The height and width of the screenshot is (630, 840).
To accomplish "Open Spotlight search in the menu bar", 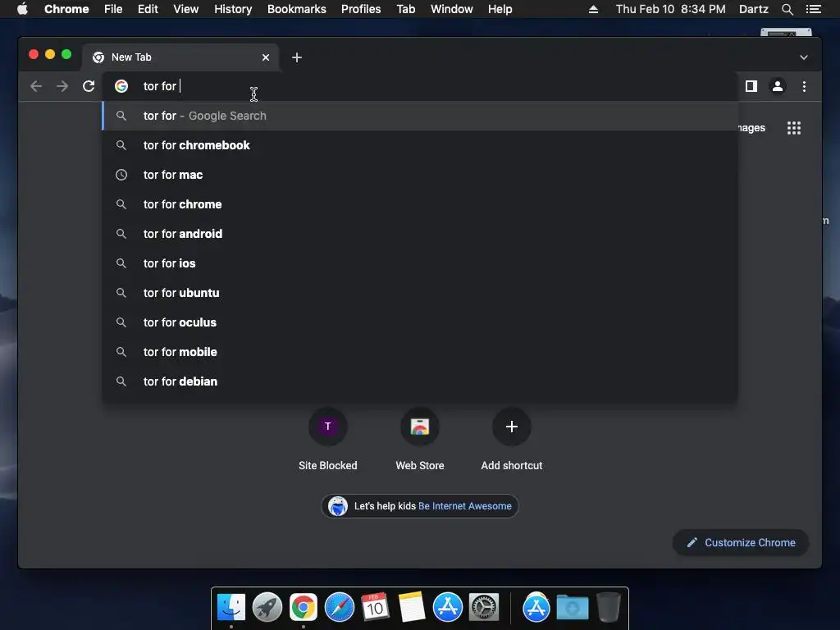I will (x=787, y=9).
